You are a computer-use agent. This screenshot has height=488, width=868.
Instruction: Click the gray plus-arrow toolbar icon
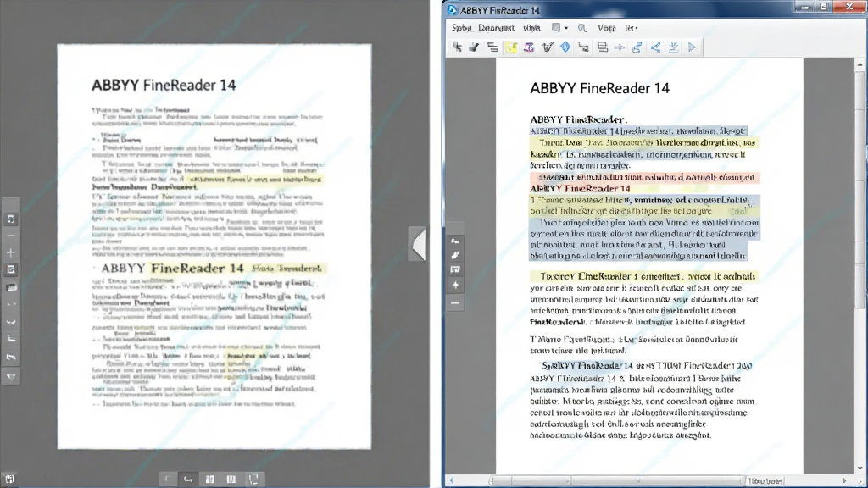(x=620, y=47)
